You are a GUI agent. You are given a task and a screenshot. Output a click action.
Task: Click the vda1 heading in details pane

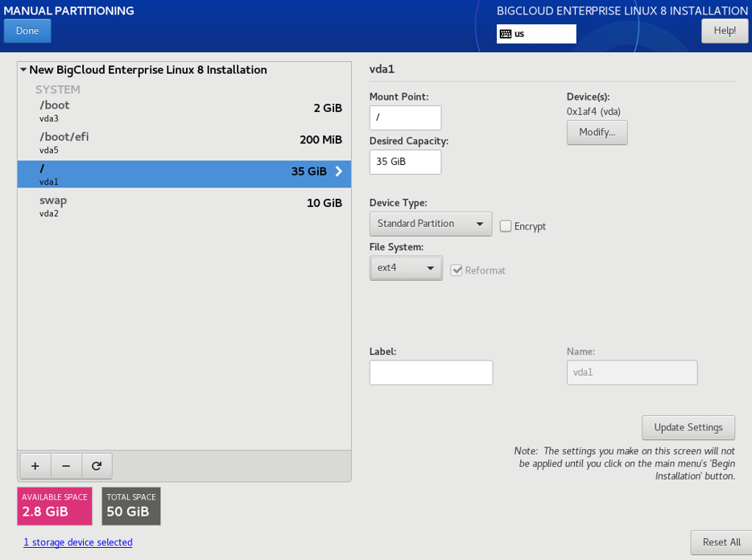pyautogui.click(x=382, y=69)
